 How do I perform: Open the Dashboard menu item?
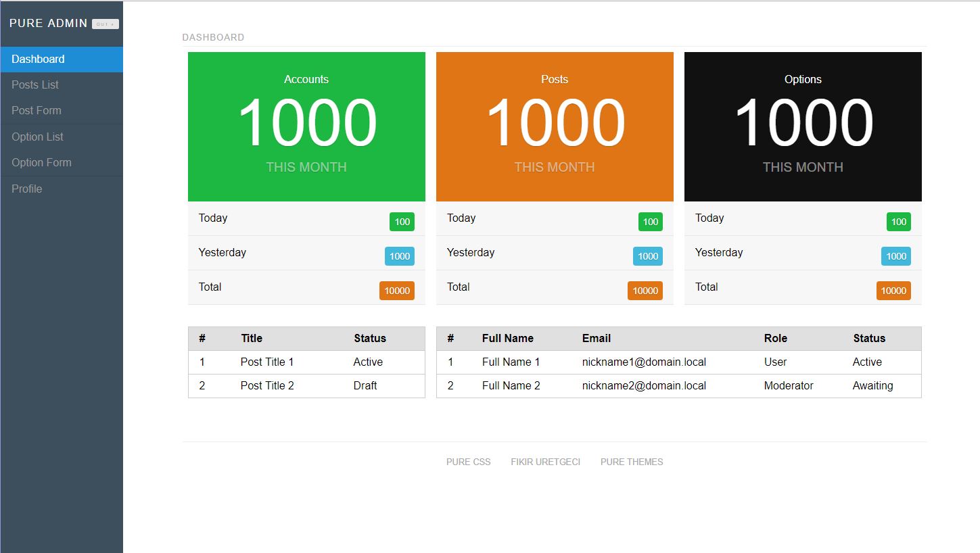(62, 59)
